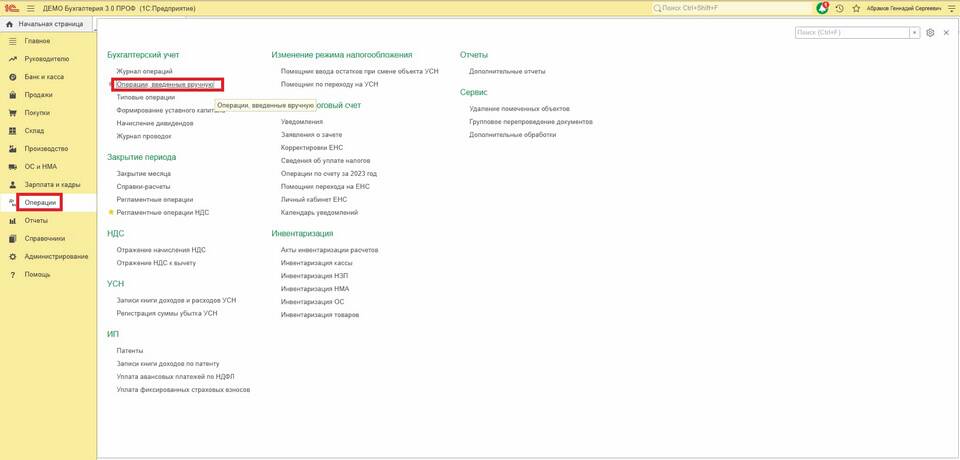Toggle favorite star beside Регламентные операции НДС
Image resolution: width=960 pixels, height=460 pixels.
[x=111, y=212]
